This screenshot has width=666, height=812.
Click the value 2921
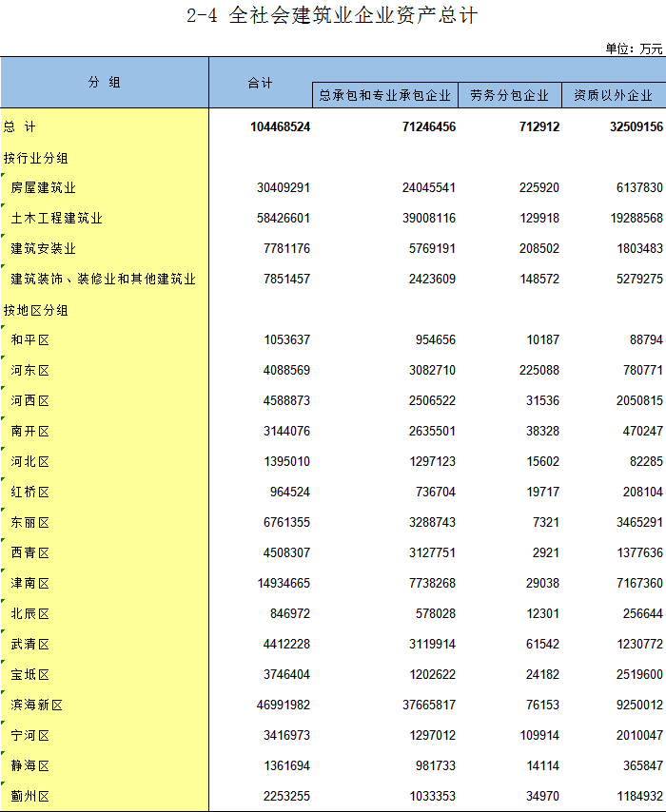[x=546, y=553]
